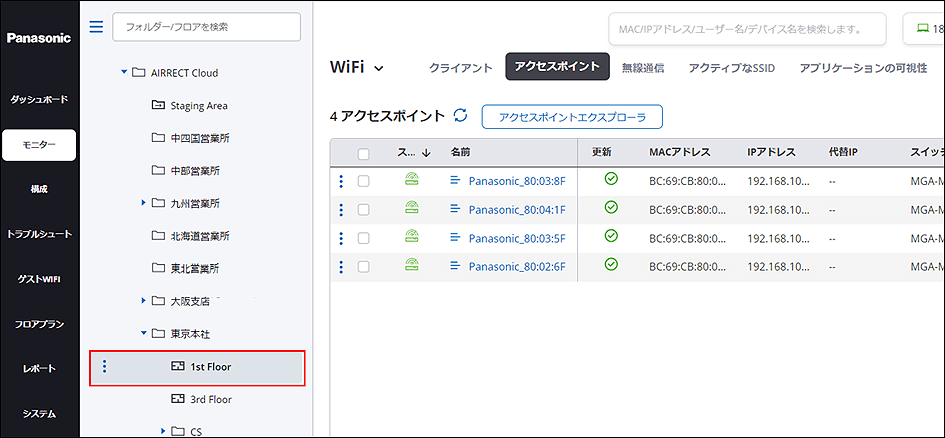Open the アクティブなSSID tab
The width and height of the screenshot is (945, 438).
[732, 68]
